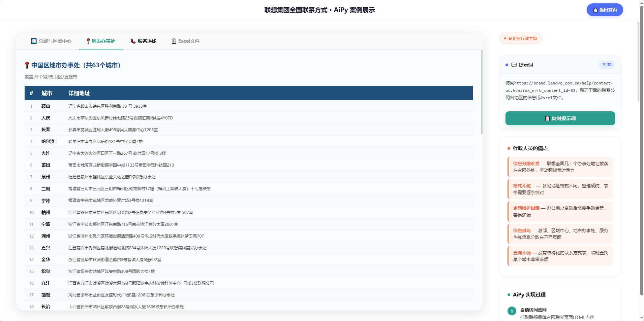Screen dimensions: 644x321
Task: Click the 哈尔滨 address 比乐街181号中实大厦7楼
Action: click(105, 141)
